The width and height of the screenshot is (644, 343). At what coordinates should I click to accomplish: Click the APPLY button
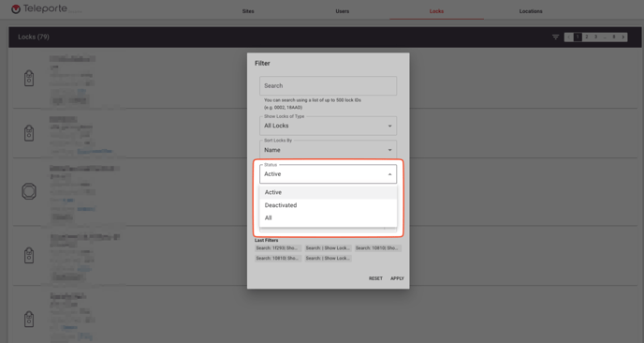pos(397,278)
